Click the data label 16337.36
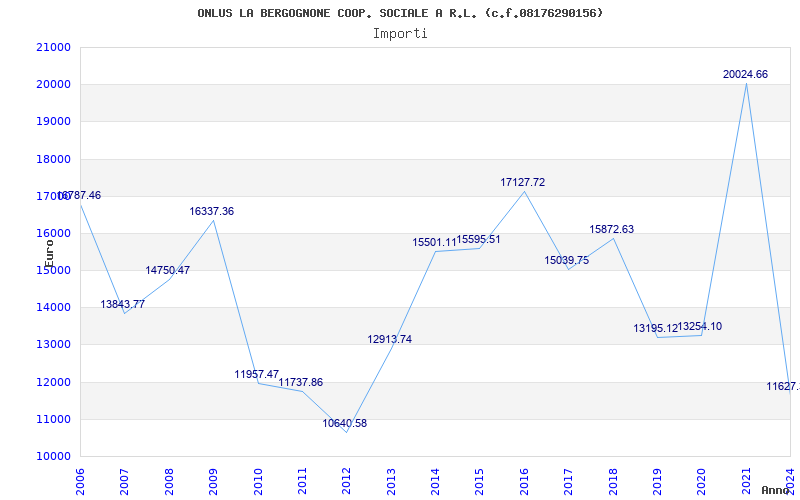The height and width of the screenshot is (500, 800). pyautogui.click(x=211, y=211)
